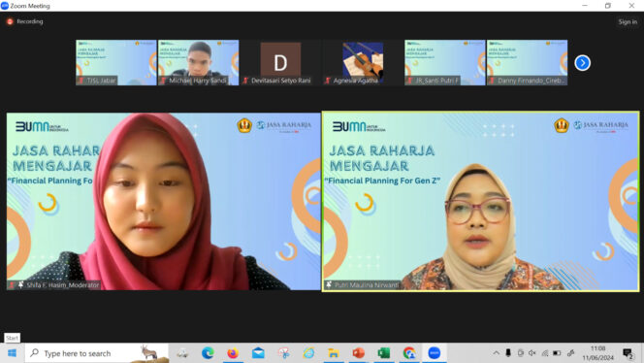Screen dimensions: 644x363
Task: Click the network tray icon
Action: 545,353
